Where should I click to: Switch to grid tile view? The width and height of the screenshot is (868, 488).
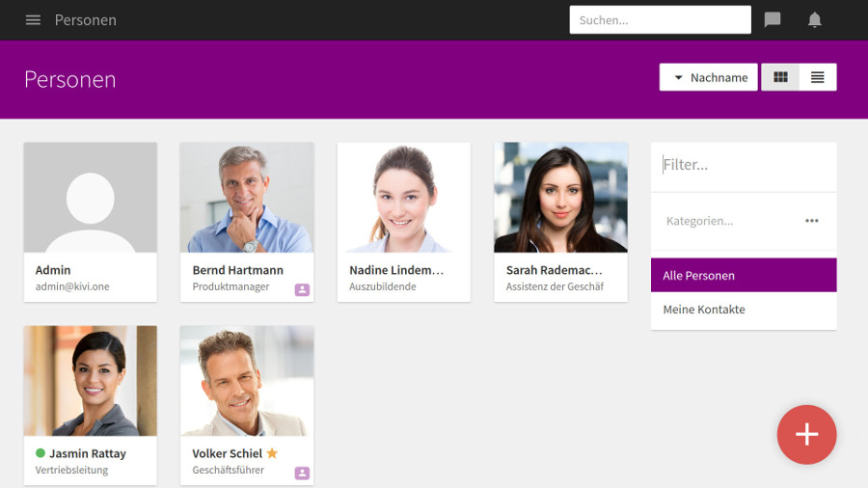(x=780, y=77)
